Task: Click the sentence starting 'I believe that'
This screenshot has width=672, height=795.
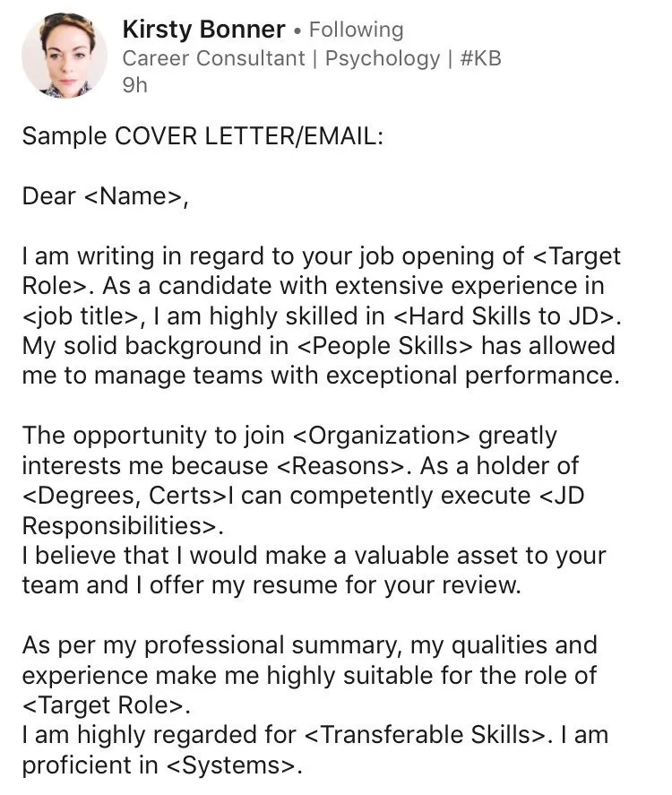Action: [314, 555]
